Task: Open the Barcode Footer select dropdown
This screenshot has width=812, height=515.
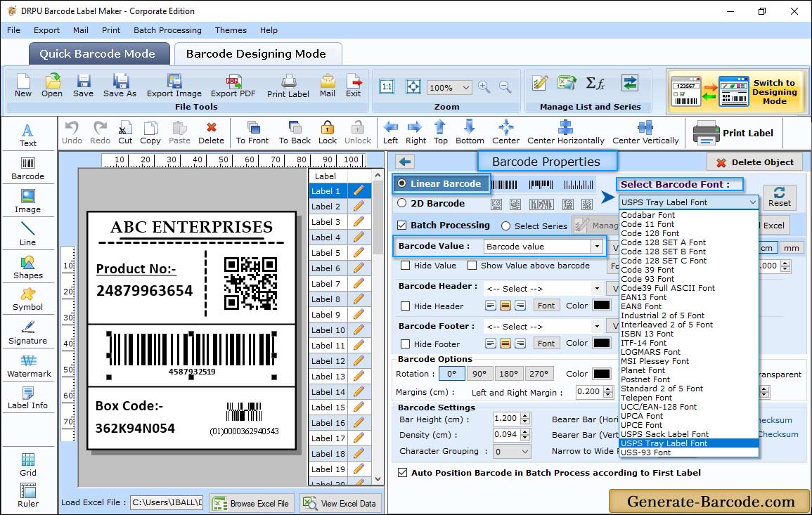Action: [x=597, y=326]
